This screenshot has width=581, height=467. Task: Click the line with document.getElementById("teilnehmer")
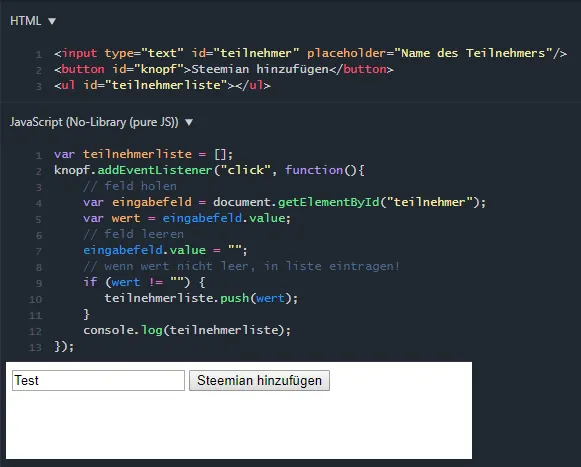coord(284,202)
